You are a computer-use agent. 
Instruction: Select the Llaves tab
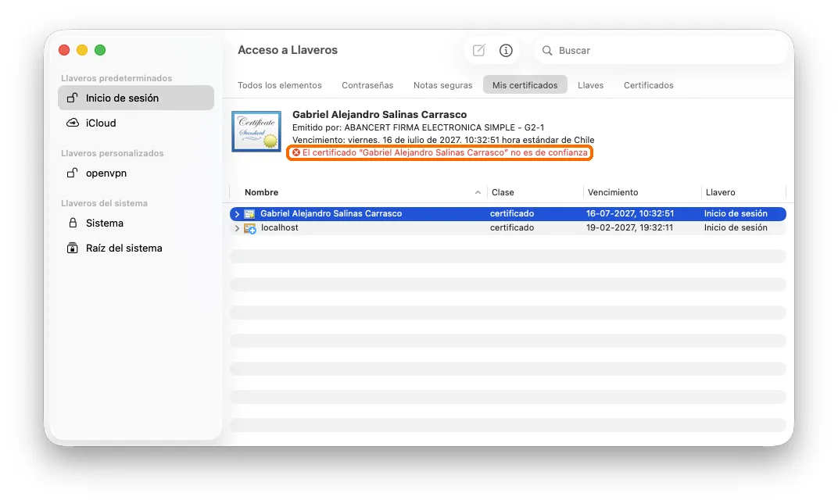pyautogui.click(x=590, y=85)
